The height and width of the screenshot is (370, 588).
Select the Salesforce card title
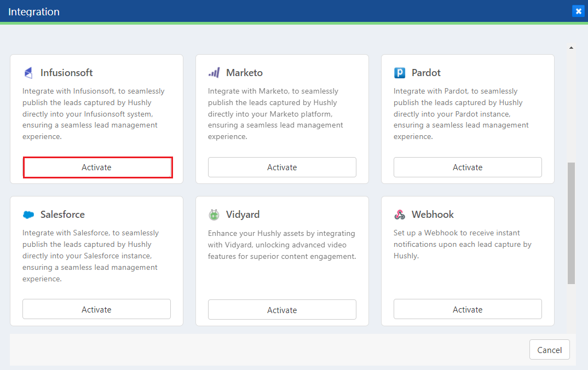coord(62,215)
